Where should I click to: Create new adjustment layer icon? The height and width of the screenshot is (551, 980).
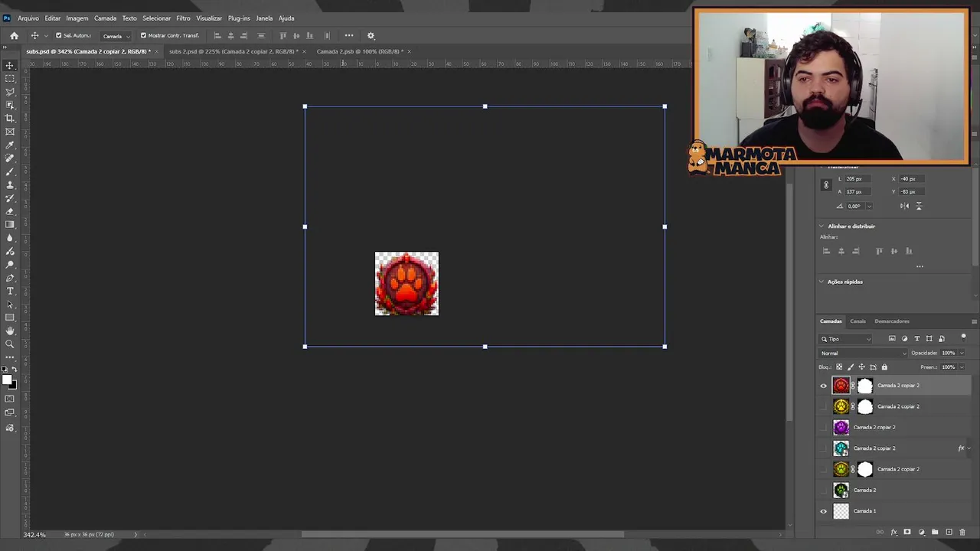coord(921,532)
